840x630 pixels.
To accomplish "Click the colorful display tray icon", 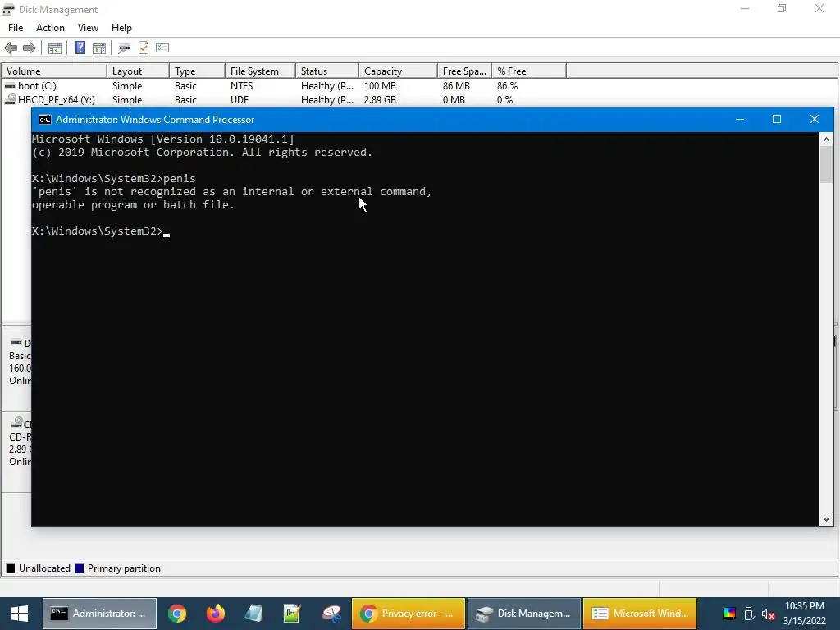I will point(729,614).
